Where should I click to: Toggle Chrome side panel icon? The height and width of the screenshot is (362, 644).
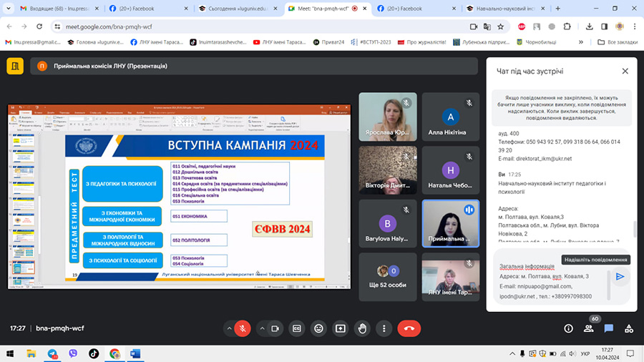[604, 26]
